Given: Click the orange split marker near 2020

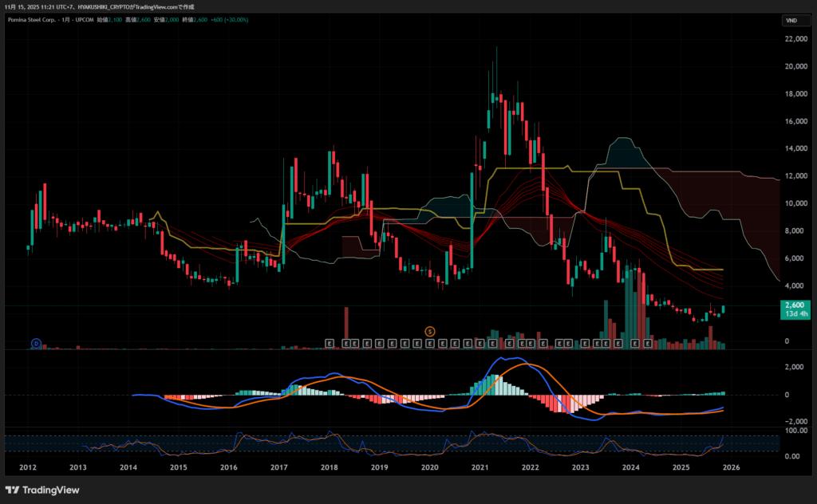Looking at the screenshot, I should point(430,330).
